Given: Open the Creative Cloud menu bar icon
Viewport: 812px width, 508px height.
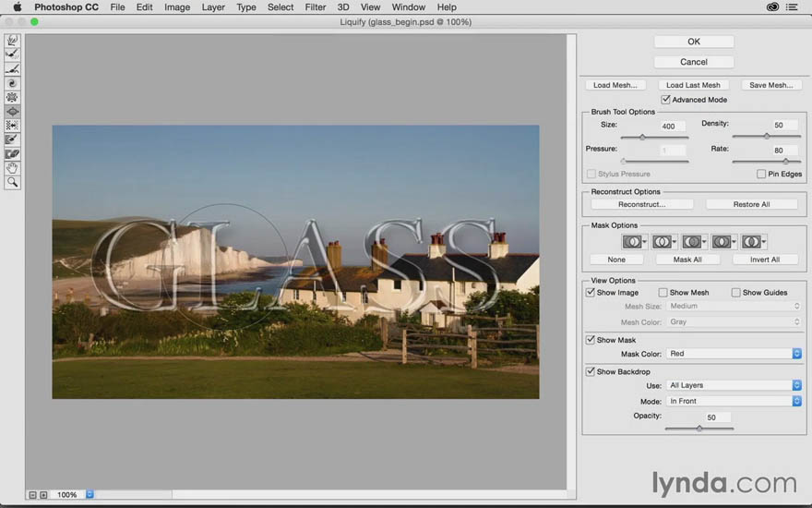Looking at the screenshot, I should point(772,7).
